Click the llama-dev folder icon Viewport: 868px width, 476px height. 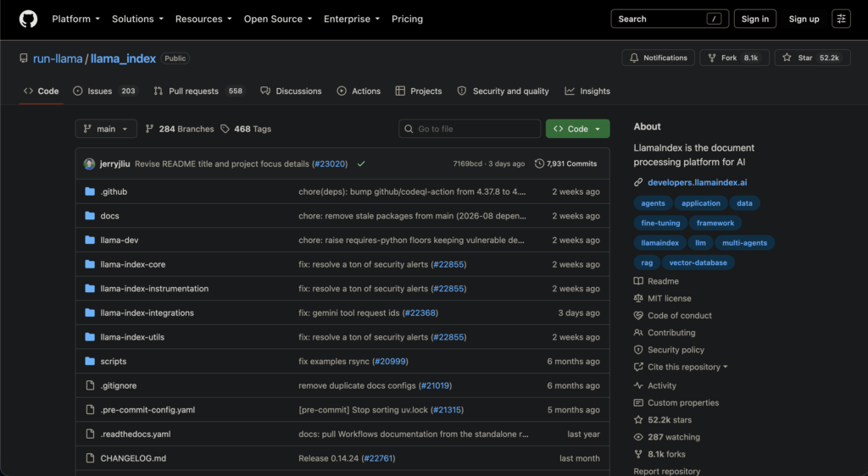coord(90,240)
